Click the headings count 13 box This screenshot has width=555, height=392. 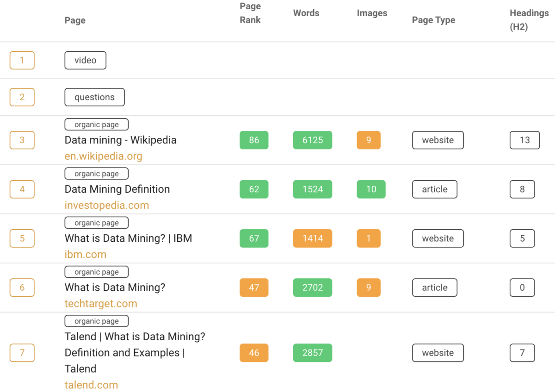[x=524, y=140]
